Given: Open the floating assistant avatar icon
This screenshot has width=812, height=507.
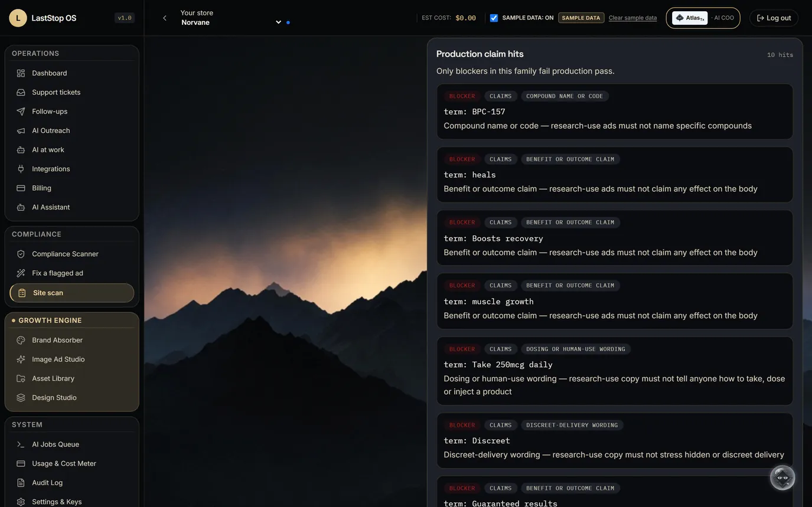Looking at the screenshot, I should pos(782,477).
